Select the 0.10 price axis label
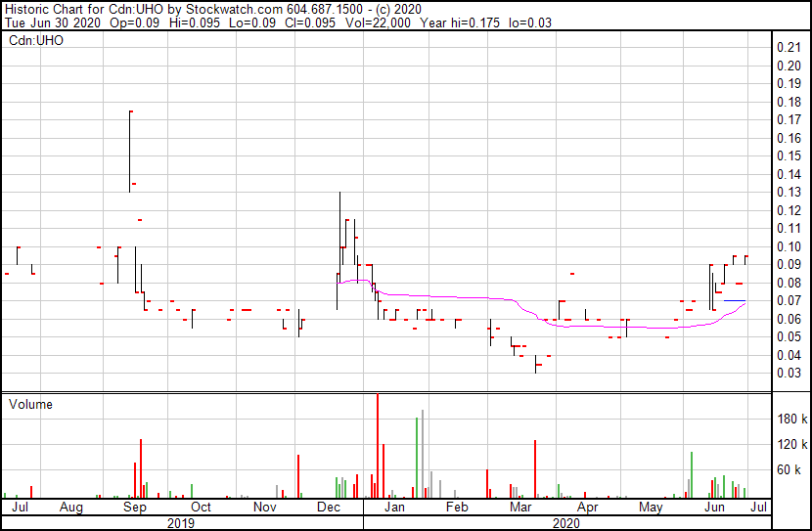The height and width of the screenshot is (531, 812). [x=789, y=246]
